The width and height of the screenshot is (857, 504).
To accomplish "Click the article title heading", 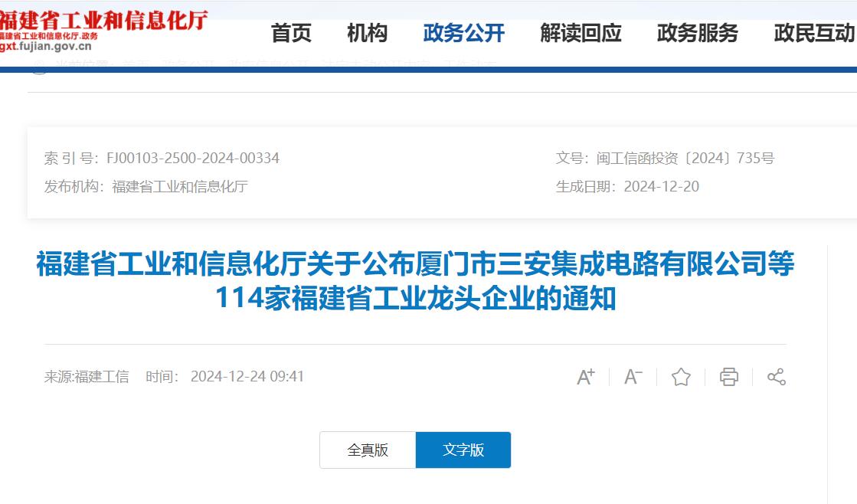I will pyautogui.click(x=415, y=281).
